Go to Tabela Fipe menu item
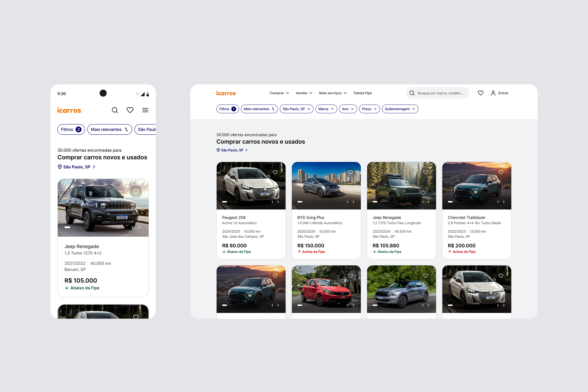This screenshot has width=588, height=392. pos(363,93)
